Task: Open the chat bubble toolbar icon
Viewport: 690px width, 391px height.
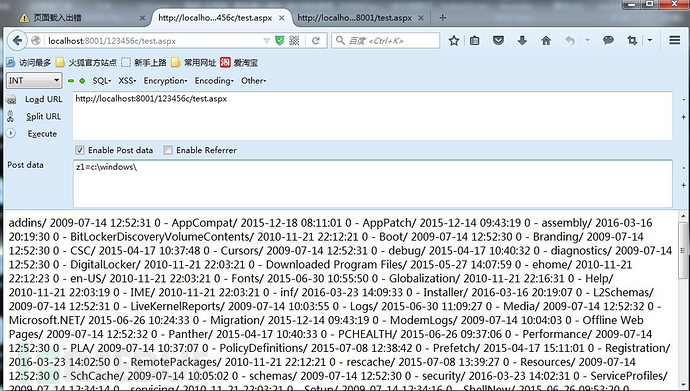Action: (608, 40)
